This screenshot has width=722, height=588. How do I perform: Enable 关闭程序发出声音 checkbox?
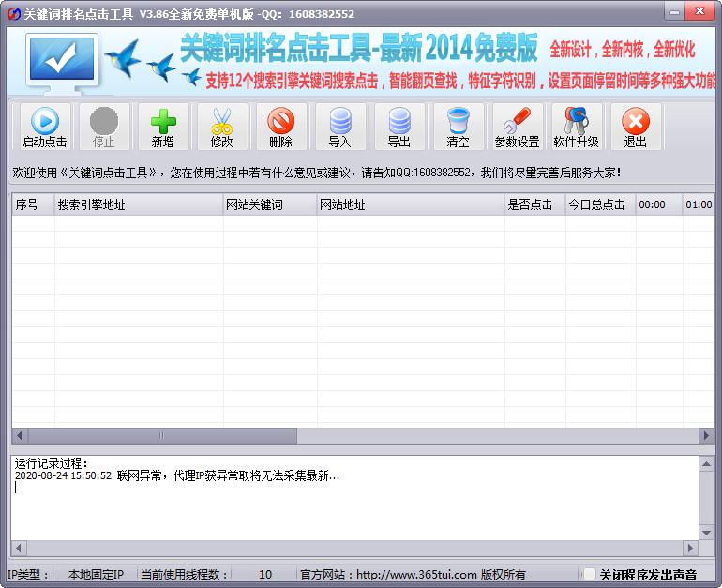click(x=589, y=574)
